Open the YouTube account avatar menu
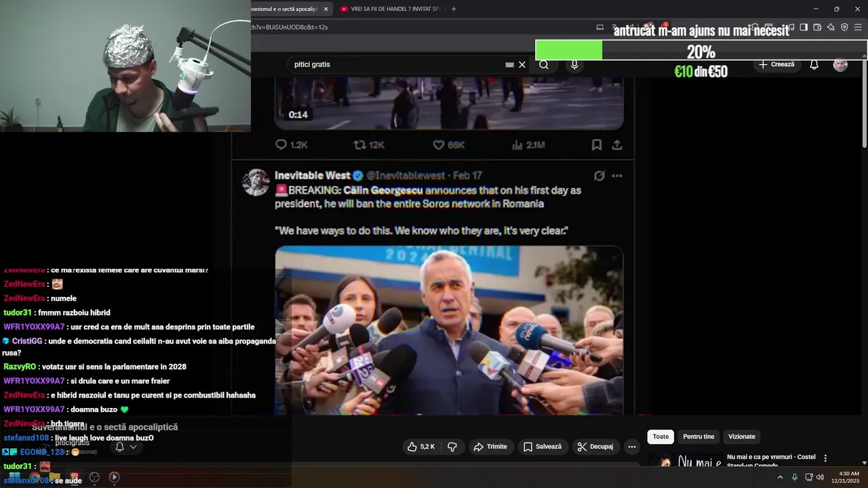868x488 pixels. [x=840, y=64]
